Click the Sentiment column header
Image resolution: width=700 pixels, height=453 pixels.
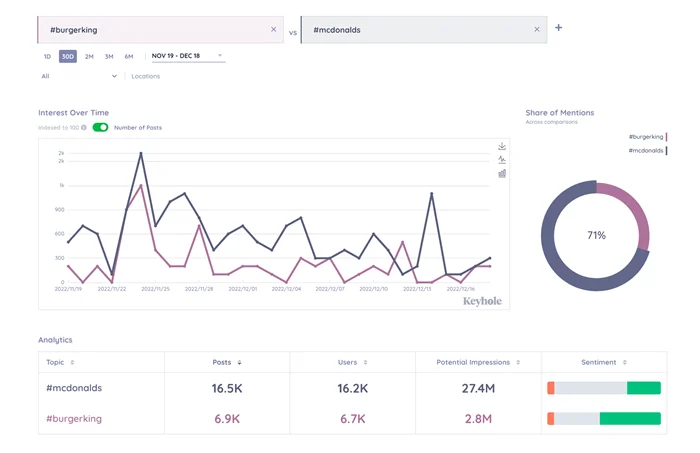(x=599, y=362)
